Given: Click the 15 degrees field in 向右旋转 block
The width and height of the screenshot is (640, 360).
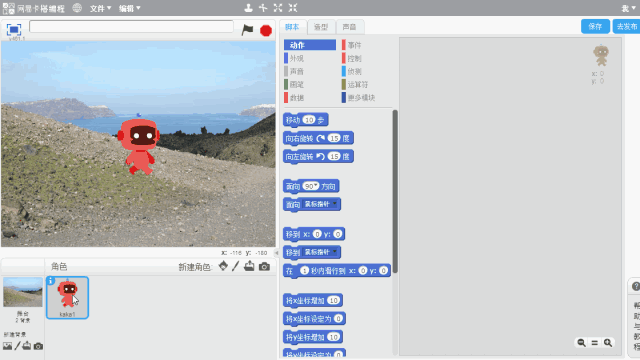Looking at the screenshot, I should 334,138.
